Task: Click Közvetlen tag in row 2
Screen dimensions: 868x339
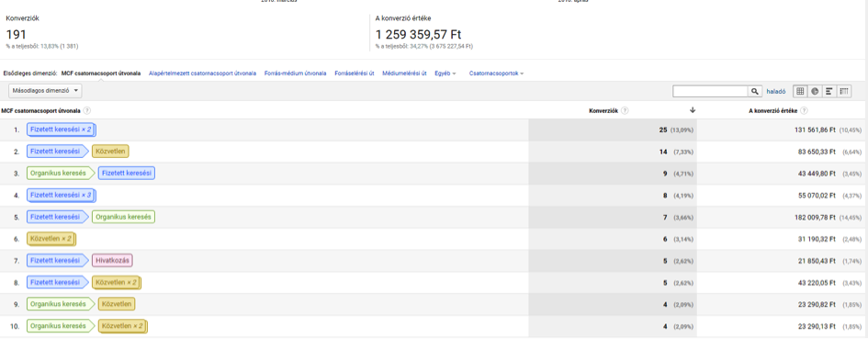Action: point(111,152)
